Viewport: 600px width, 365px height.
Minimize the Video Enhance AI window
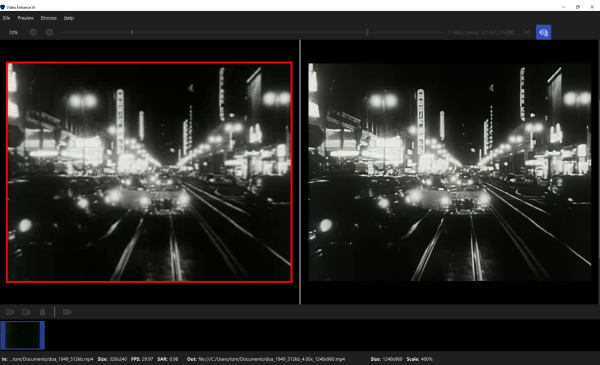[563, 7]
